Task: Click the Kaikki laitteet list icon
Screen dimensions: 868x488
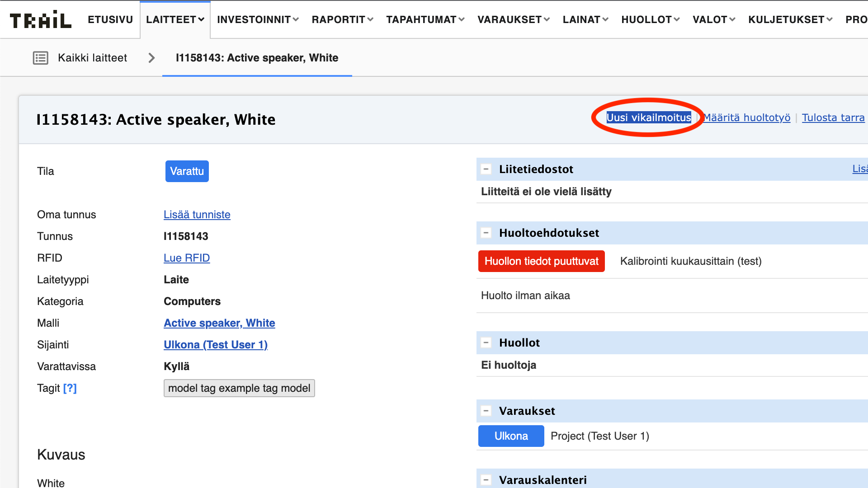Action: pyautogui.click(x=41, y=58)
